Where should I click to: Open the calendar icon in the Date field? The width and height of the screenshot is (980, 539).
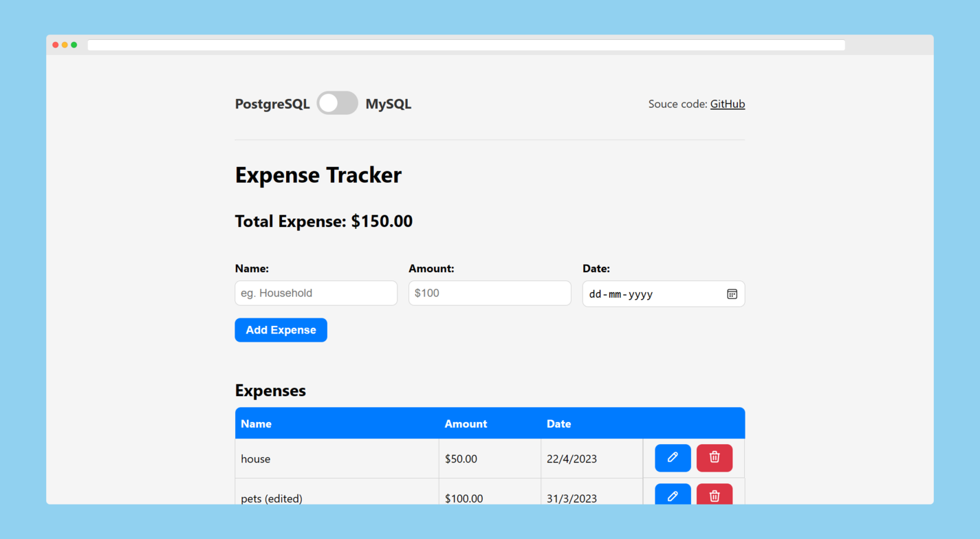click(732, 294)
